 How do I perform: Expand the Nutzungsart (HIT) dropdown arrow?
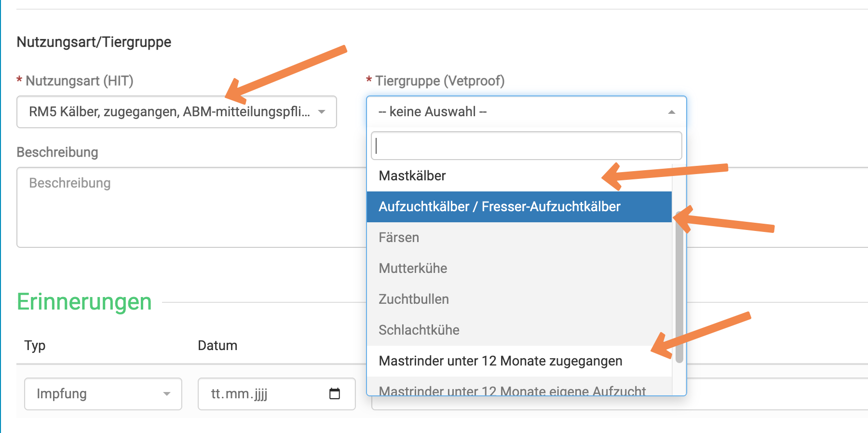click(322, 112)
